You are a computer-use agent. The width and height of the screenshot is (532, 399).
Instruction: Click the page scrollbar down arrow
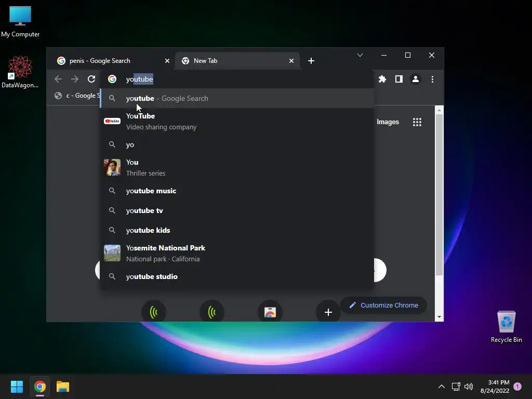(x=440, y=317)
